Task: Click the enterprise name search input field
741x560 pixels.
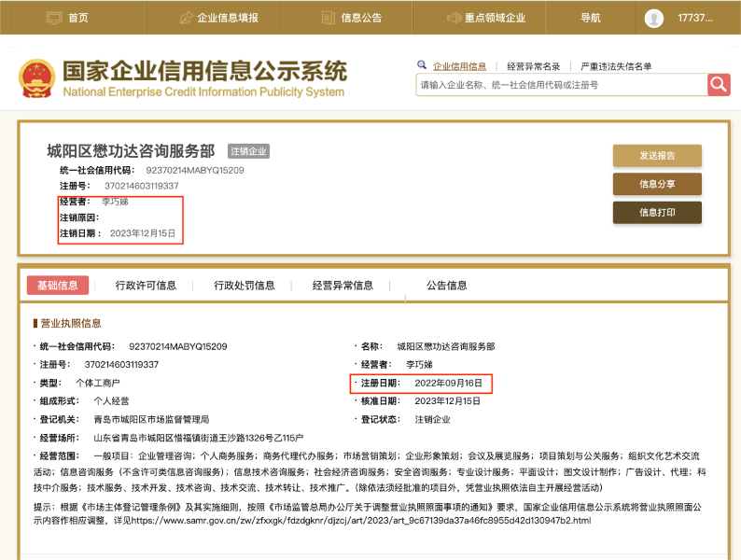Action: (x=562, y=85)
